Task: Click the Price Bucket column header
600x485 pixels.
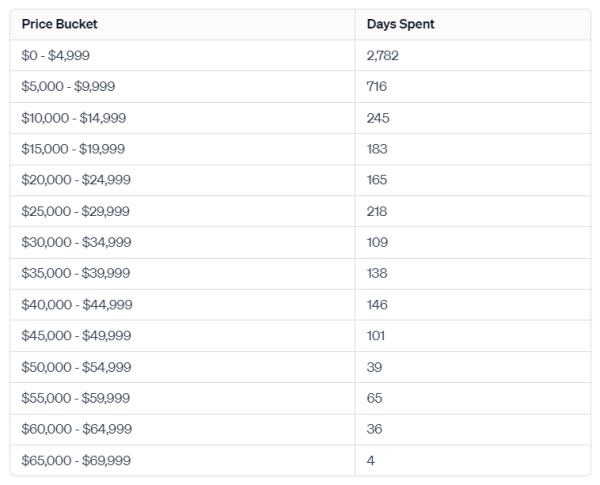Action: pos(59,24)
